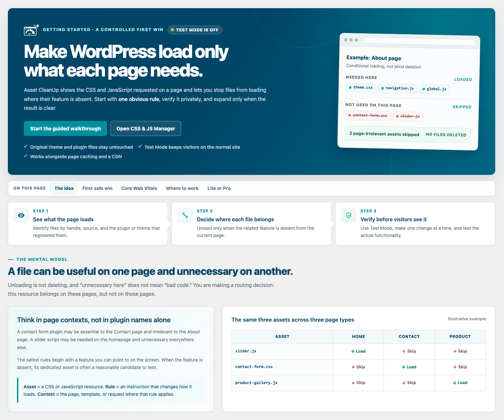Click checkmark beside 'Original theme and plugin files'

(x=26, y=147)
